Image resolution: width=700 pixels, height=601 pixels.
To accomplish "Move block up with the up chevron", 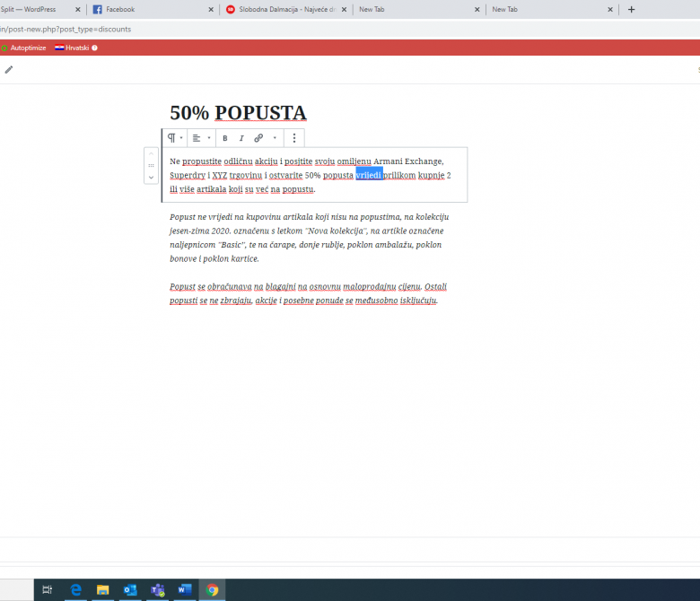I will 151,154.
